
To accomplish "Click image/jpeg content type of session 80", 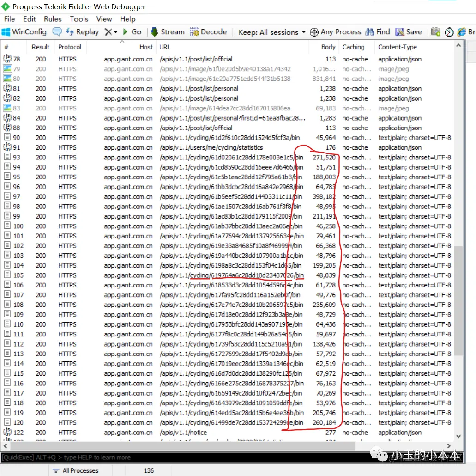I will point(393,79).
